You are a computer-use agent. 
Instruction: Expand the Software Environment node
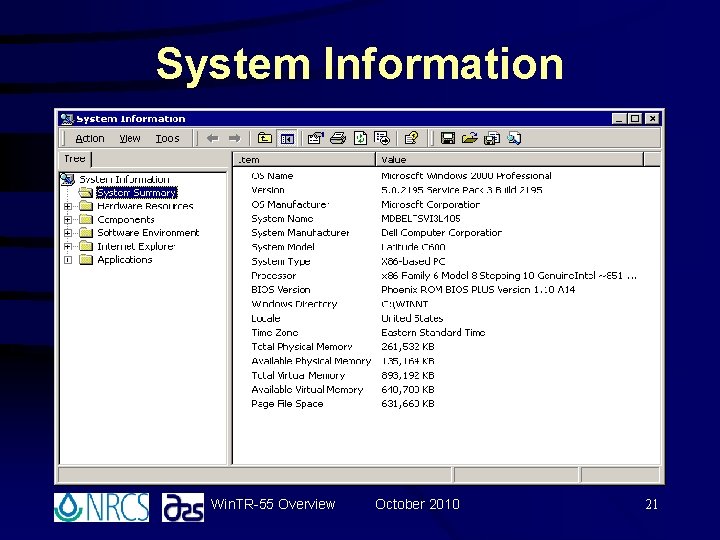(x=68, y=233)
